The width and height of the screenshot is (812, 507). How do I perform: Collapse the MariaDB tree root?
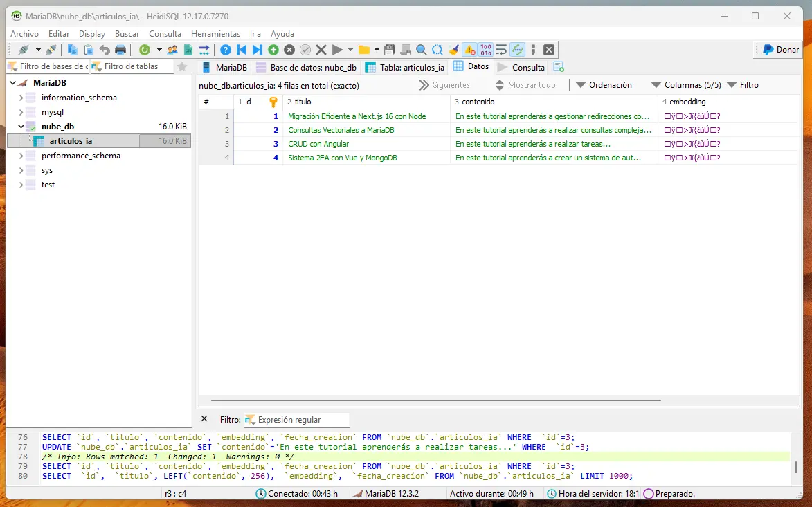(x=12, y=83)
